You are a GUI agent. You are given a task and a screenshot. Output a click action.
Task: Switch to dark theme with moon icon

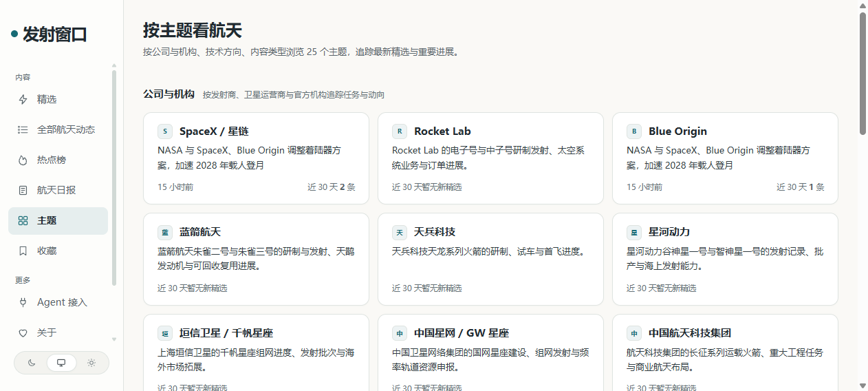tap(32, 363)
